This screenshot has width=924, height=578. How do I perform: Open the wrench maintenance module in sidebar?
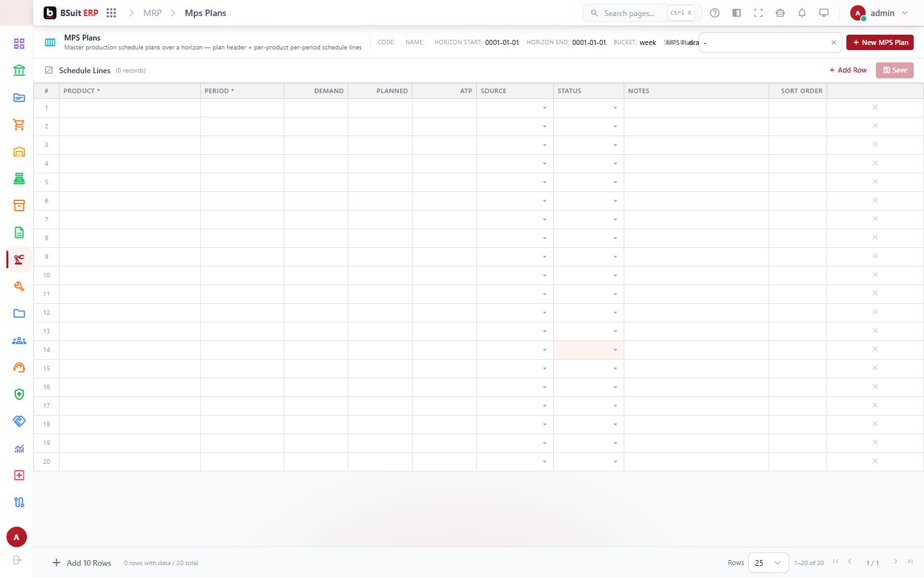[19, 286]
